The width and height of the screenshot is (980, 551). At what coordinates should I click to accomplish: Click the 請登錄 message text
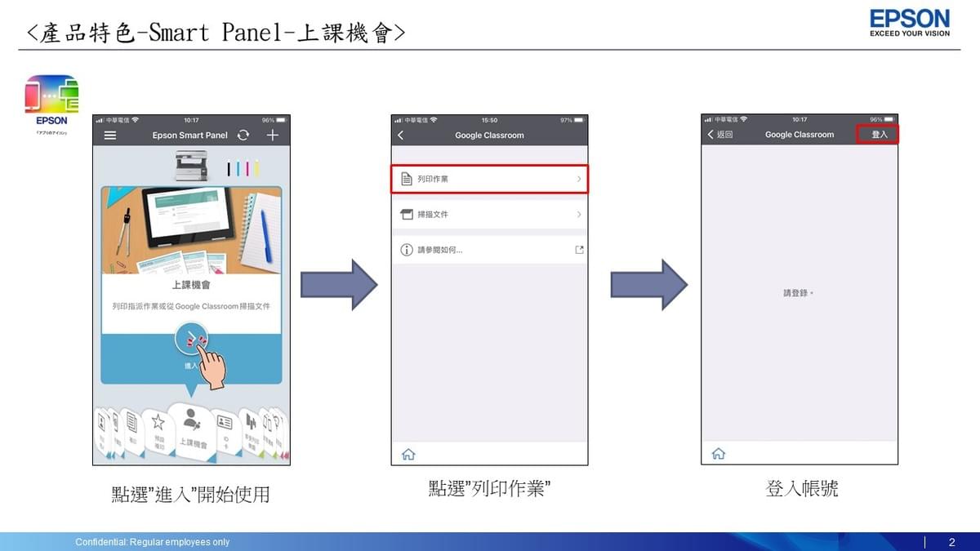tap(799, 292)
